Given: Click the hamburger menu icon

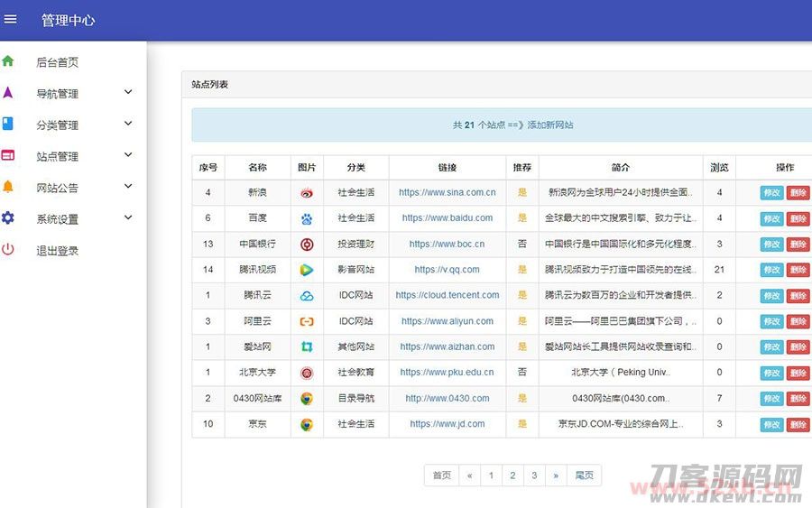Looking at the screenshot, I should [x=11, y=20].
